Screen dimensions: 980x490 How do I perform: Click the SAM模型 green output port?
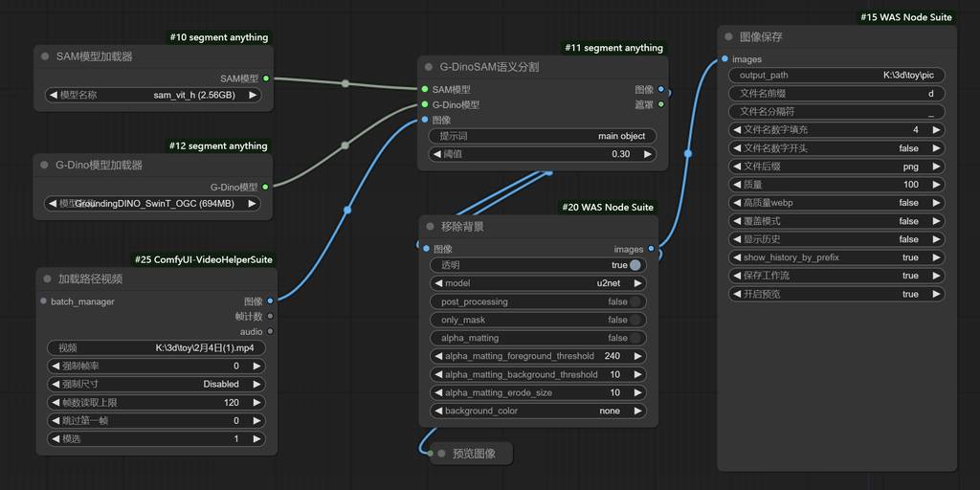pos(266,78)
